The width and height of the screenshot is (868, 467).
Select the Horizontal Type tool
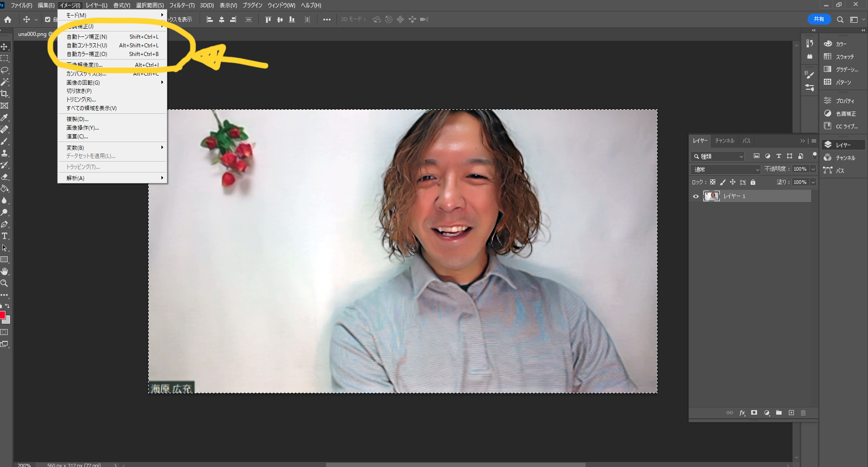[x=5, y=236]
